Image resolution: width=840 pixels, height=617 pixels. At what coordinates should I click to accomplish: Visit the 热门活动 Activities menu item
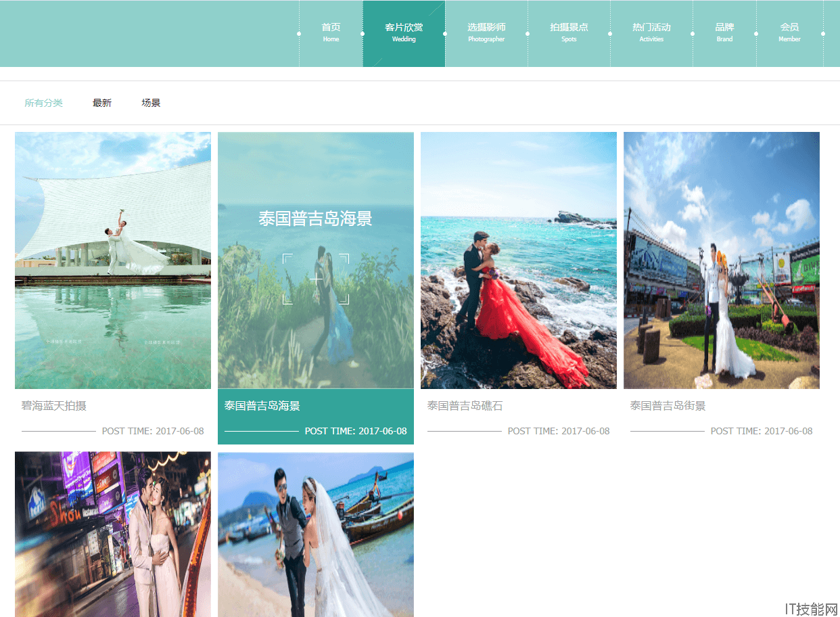(x=651, y=33)
